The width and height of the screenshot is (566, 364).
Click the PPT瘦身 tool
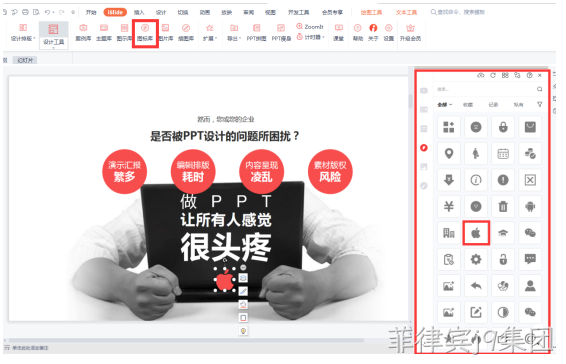point(281,32)
